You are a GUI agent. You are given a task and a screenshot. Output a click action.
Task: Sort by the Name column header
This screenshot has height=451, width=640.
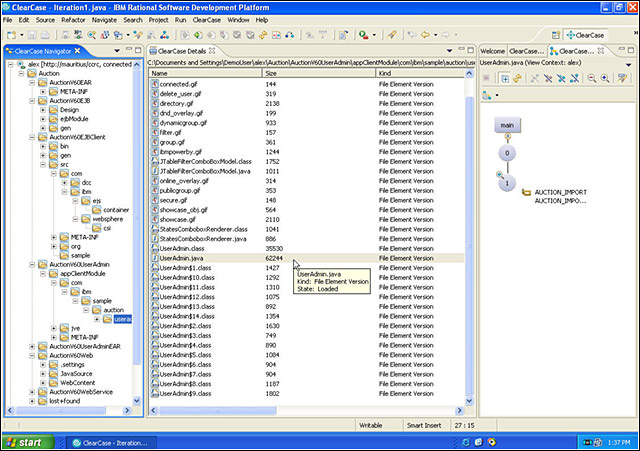205,73
